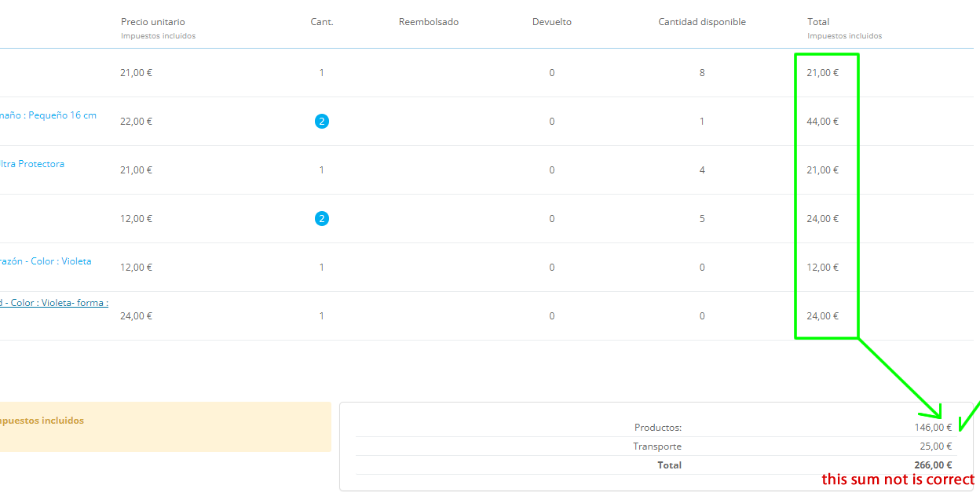Click the 'Devuelto' column header
The height and width of the screenshot is (492, 980).
point(552,22)
